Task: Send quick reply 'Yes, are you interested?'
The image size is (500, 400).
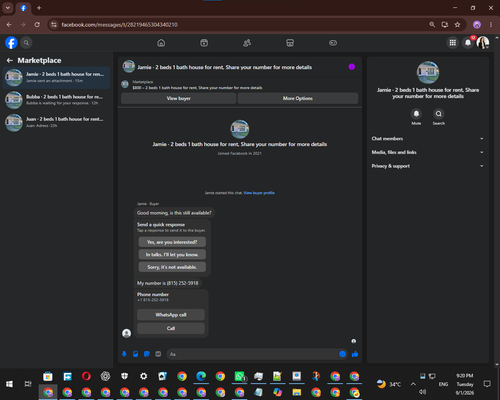Action: pyautogui.click(x=172, y=242)
